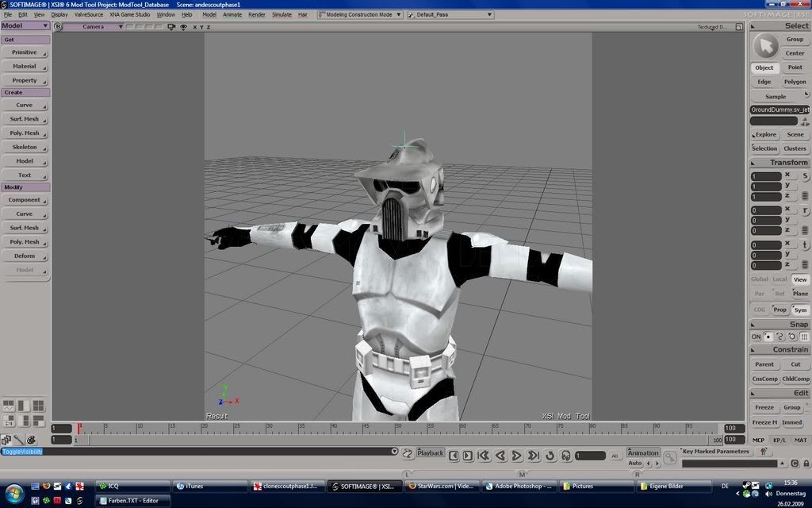Viewport: 812px width, 508px height.
Task: Open the Render menu
Action: tap(256, 14)
